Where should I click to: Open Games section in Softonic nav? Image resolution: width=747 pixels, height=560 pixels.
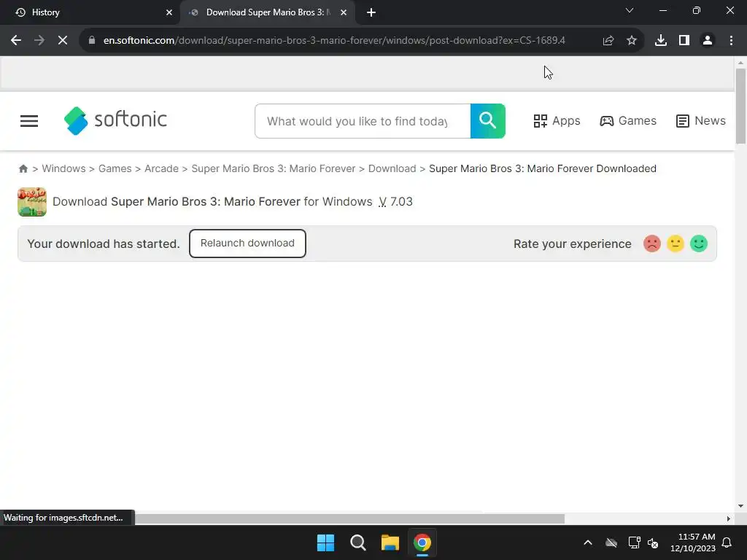[x=628, y=121]
